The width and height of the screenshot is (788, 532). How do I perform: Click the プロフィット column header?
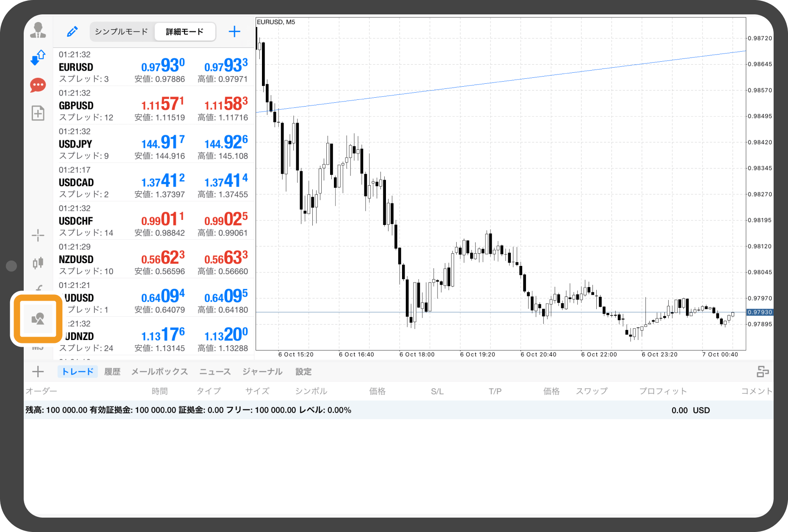(663, 391)
